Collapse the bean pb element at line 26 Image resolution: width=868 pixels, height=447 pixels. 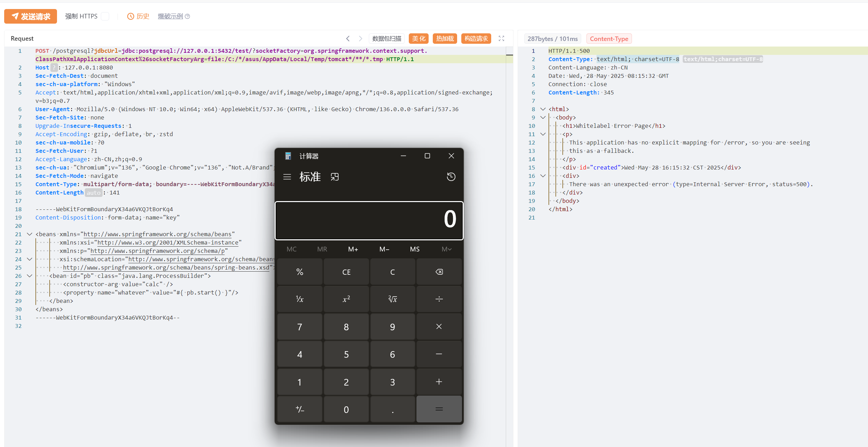(x=30, y=276)
